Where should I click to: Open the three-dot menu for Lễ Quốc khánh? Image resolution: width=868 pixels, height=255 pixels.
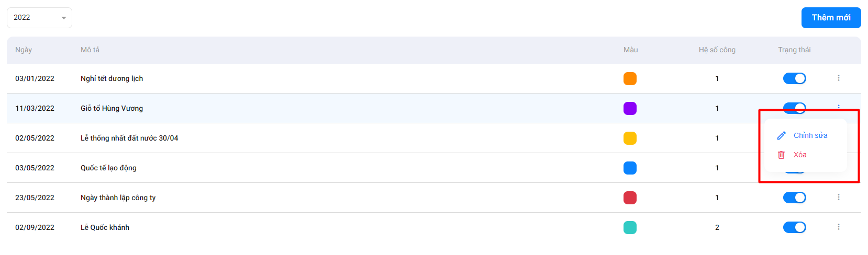click(838, 227)
